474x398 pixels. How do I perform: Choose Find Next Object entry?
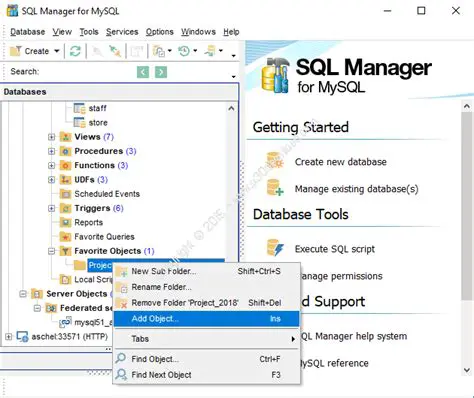[x=206, y=375]
